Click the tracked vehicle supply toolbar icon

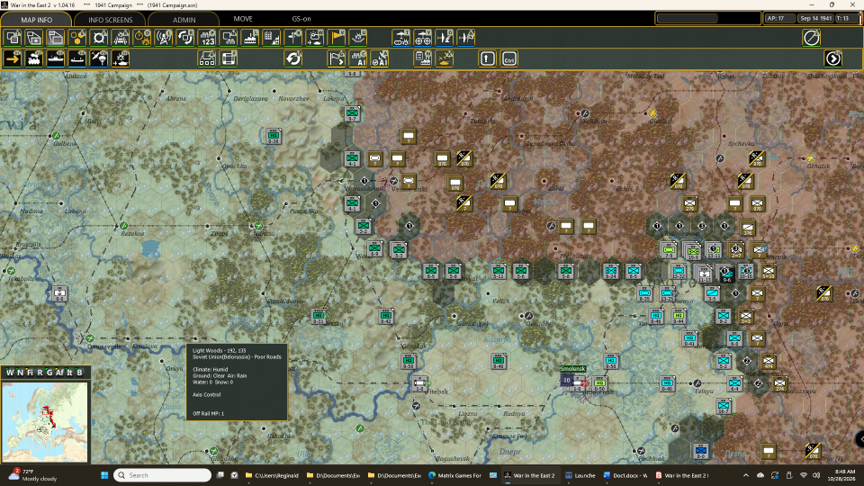(x=401, y=38)
